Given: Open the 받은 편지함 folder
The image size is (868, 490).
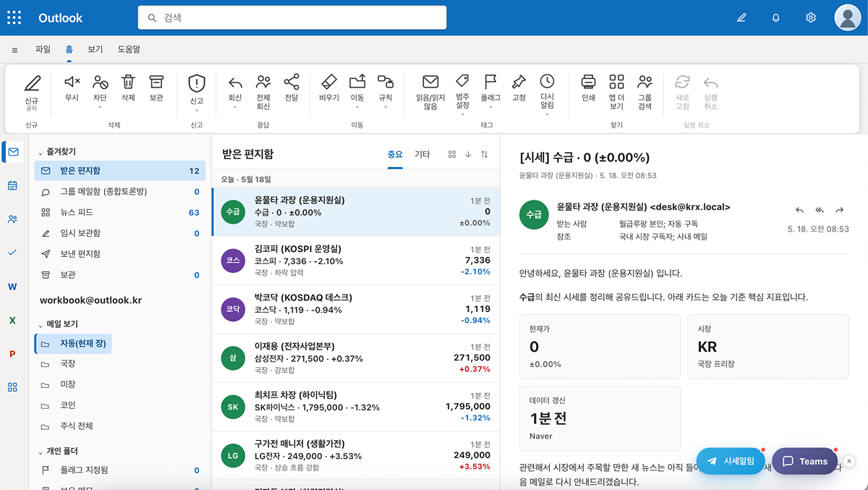Looking at the screenshot, I should coord(120,171).
